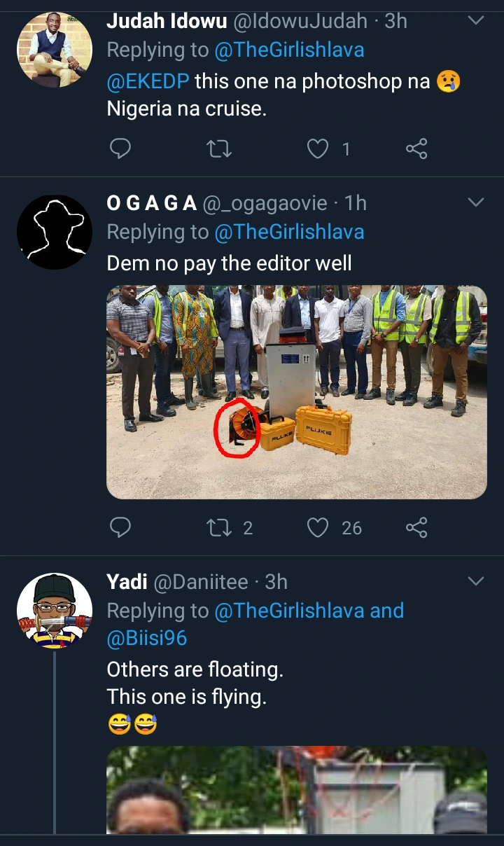504x846 pixels.
Task: Retweet Judah Idowu's tweet
Action: [x=219, y=148]
